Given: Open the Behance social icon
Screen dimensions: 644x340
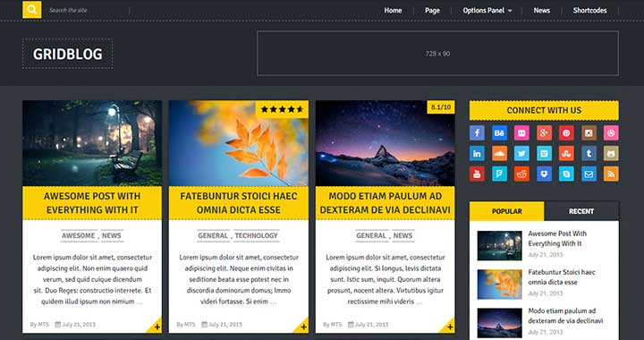Looking at the screenshot, I should point(499,133).
